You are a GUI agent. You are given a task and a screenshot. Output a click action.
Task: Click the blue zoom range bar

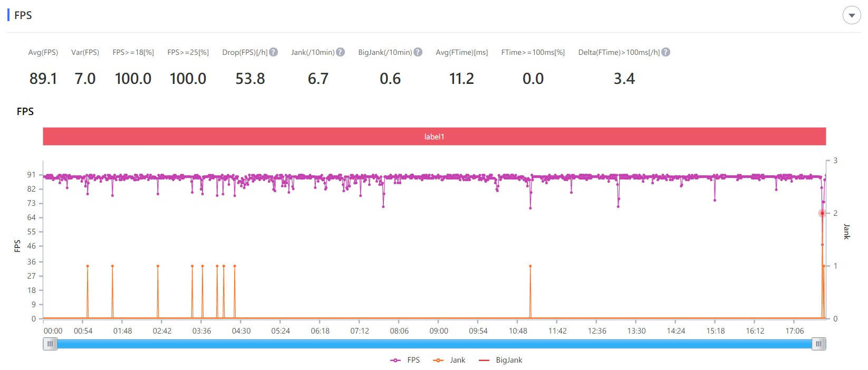pos(434,344)
